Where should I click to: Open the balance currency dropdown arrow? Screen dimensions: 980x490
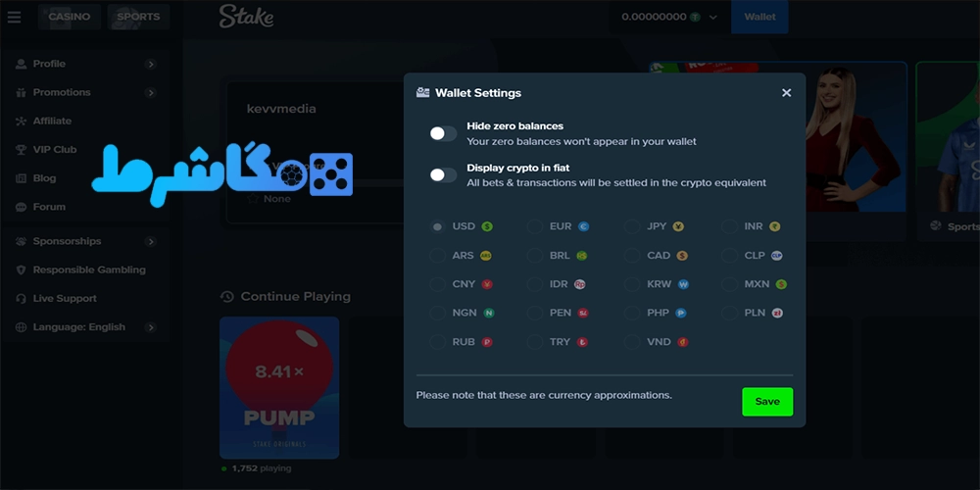[x=713, y=18]
